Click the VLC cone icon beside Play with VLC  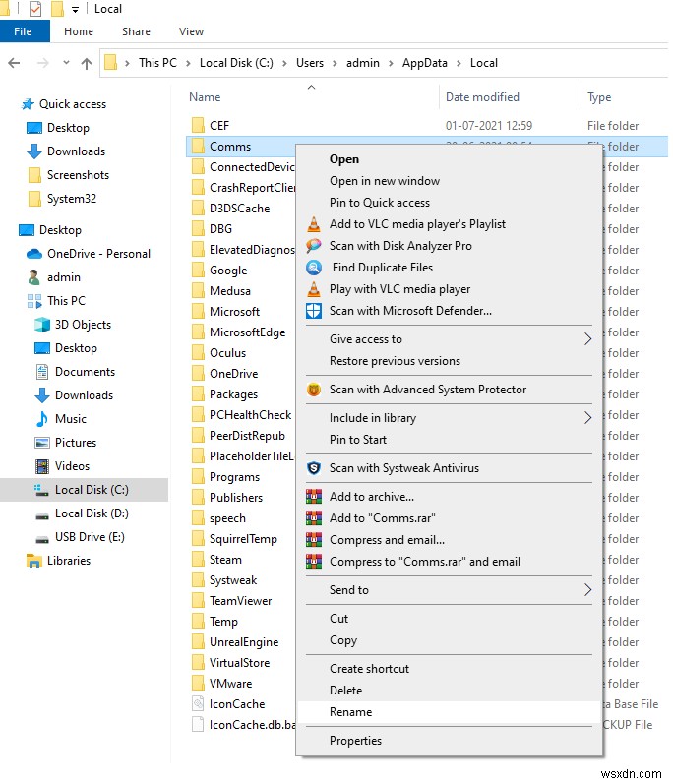click(314, 289)
